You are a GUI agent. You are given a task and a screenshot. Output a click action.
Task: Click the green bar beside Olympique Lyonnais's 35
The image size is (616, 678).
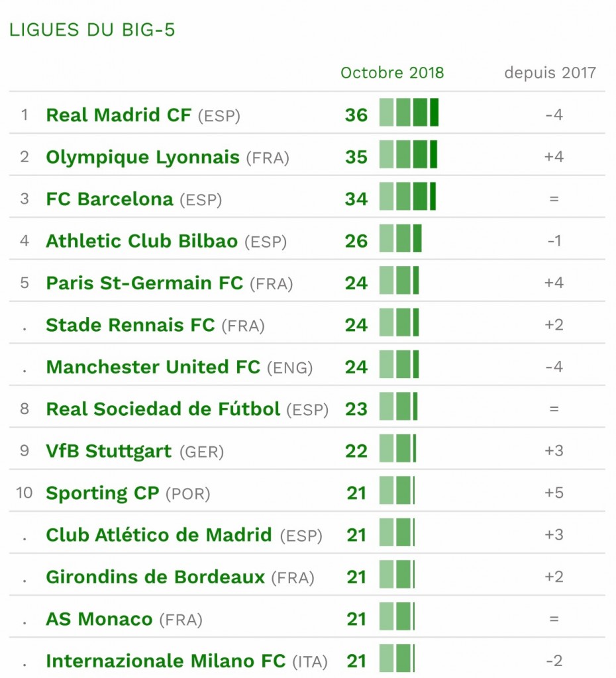pos(409,154)
